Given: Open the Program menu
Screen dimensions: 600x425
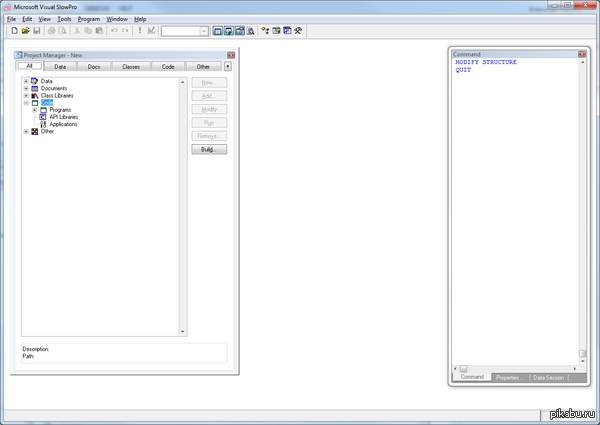Looking at the screenshot, I should 89,19.
